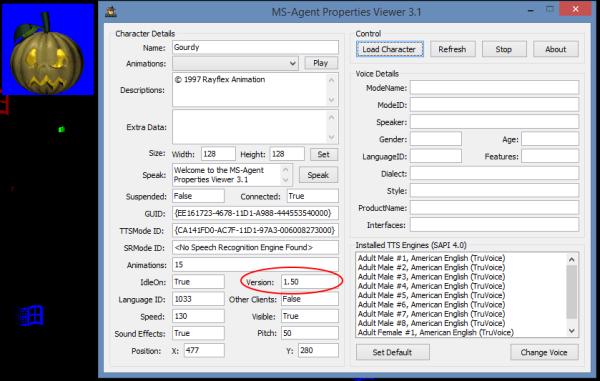This screenshot has width=600, height=381.
Task: Click TTS engines list scroll-up arrow
Action: (572, 259)
